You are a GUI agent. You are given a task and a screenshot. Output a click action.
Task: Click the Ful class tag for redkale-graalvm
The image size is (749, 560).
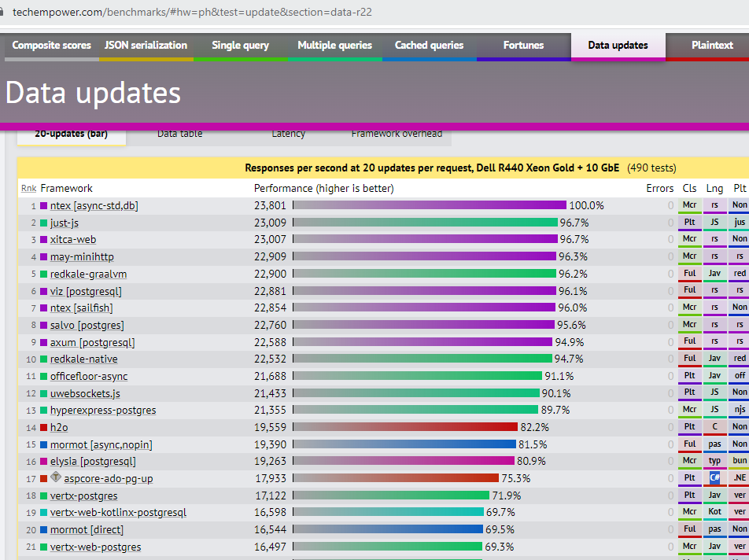[x=690, y=274]
